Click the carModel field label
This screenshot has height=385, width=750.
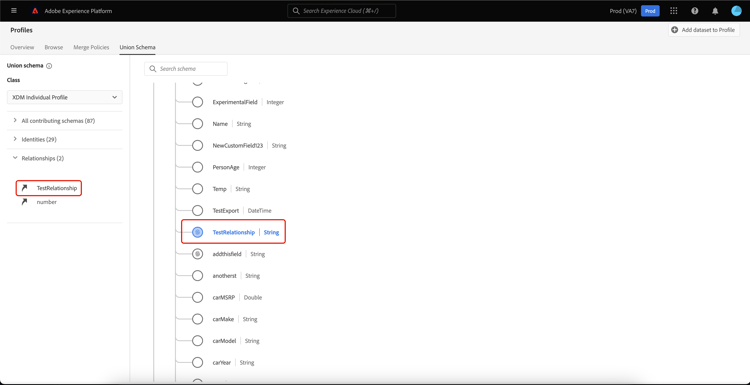click(x=224, y=341)
